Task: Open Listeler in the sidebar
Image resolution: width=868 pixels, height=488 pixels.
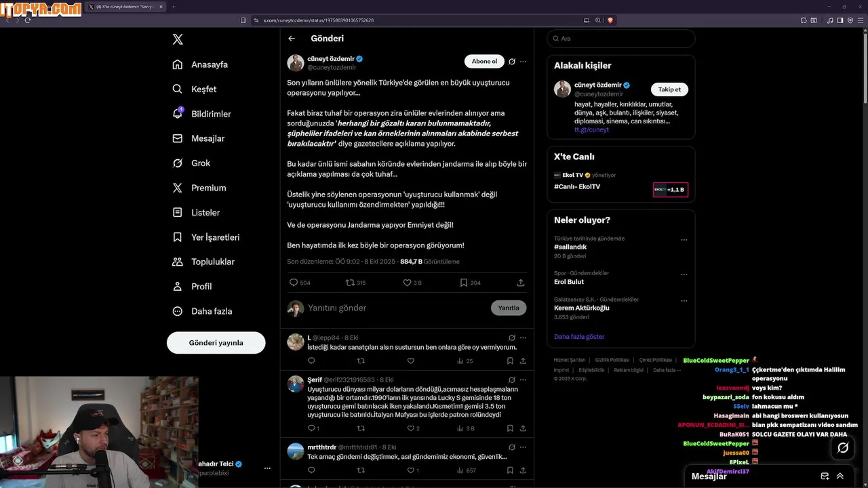Action: pyautogui.click(x=196, y=212)
